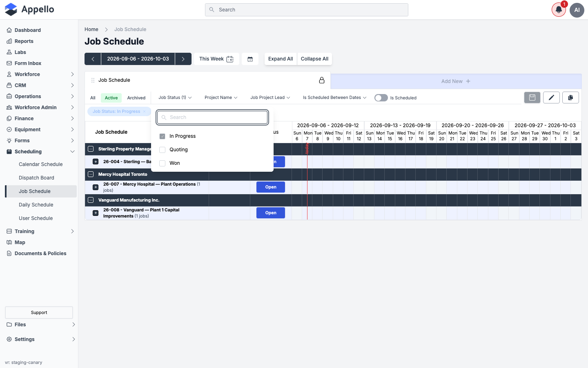Click the pencil edit icon button

[x=551, y=97]
